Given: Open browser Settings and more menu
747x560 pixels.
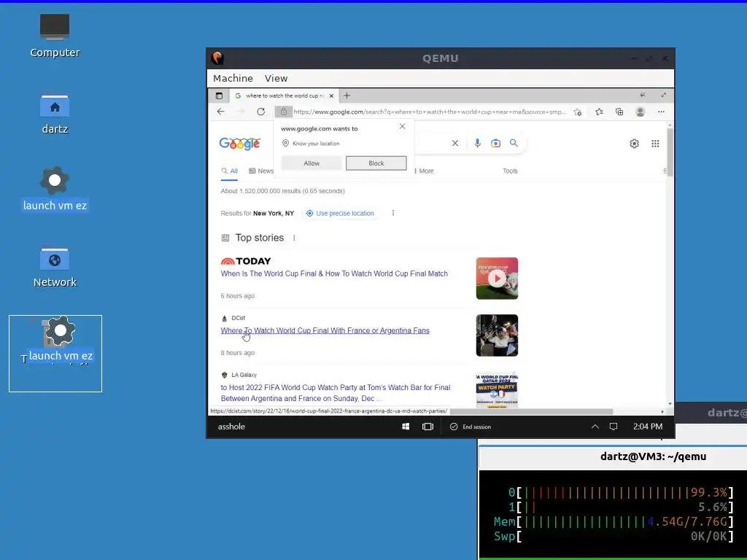Looking at the screenshot, I should click(661, 112).
